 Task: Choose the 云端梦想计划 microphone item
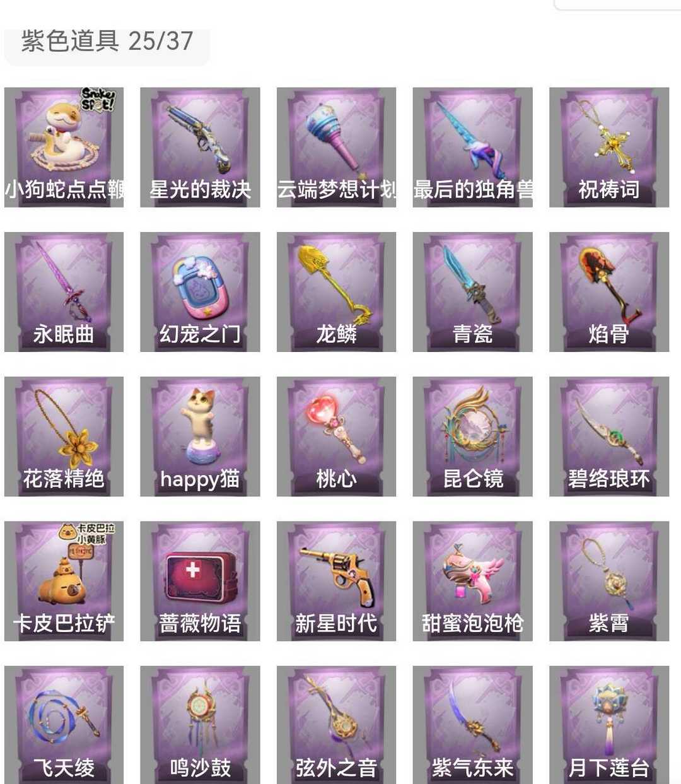[336, 147]
